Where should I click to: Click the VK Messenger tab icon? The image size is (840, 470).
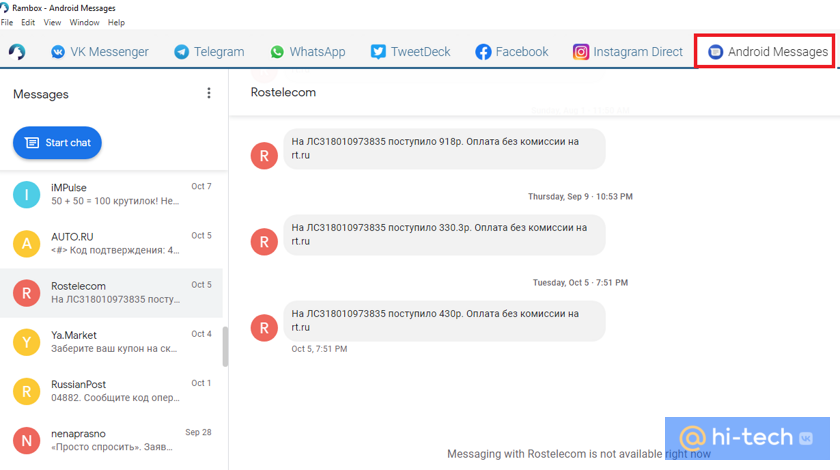[58, 52]
